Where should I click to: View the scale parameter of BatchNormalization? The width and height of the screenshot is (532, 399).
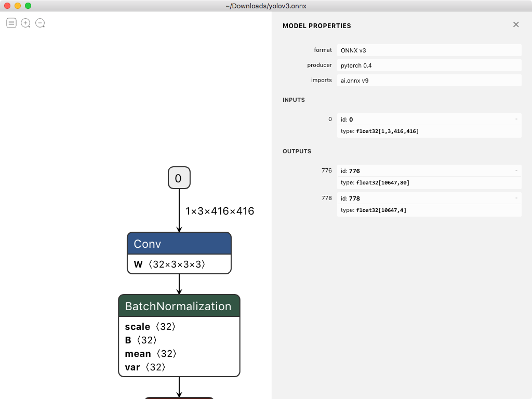point(150,327)
